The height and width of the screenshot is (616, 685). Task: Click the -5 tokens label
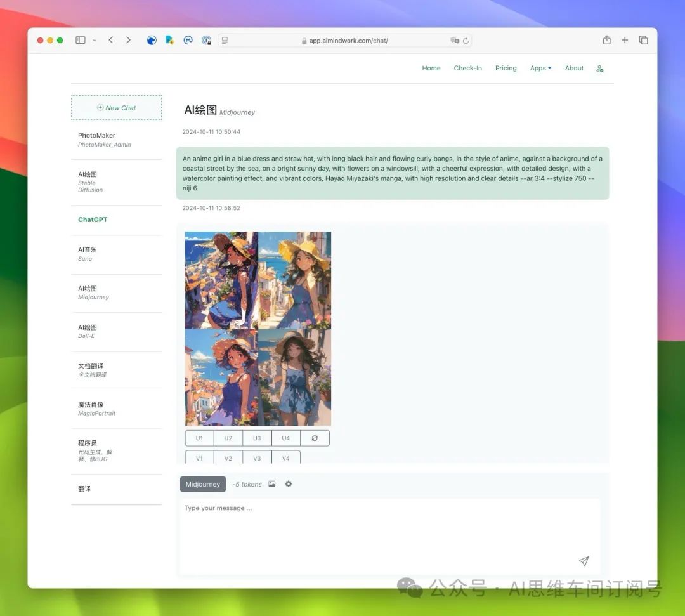tap(247, 484)
